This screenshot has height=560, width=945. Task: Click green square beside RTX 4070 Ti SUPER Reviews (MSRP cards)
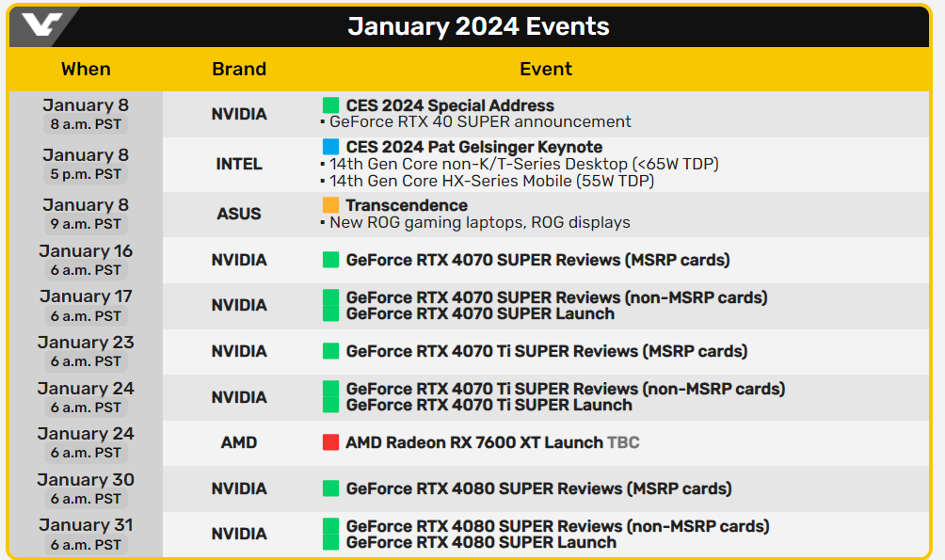click(330, 351)
